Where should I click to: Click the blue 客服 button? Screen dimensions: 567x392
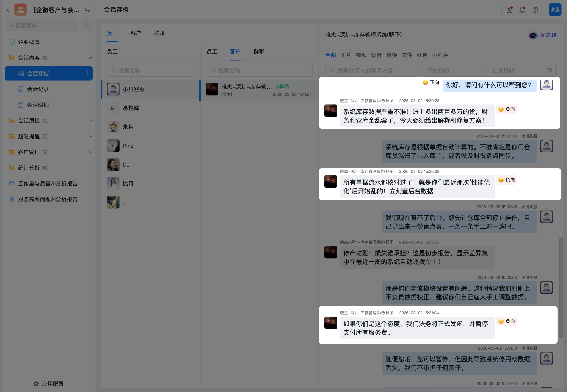555,10
